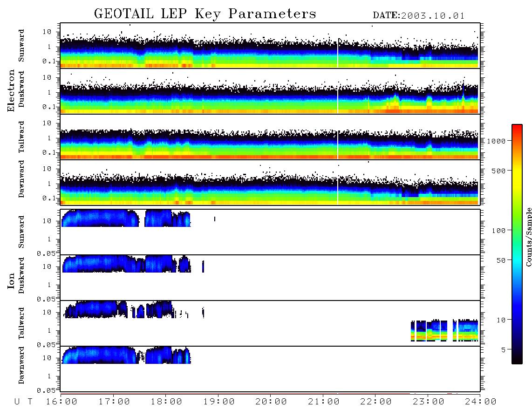This screenshot has height=410, width=532.
Task: Click the 'U T' time axis label
Action: (23, 402)
